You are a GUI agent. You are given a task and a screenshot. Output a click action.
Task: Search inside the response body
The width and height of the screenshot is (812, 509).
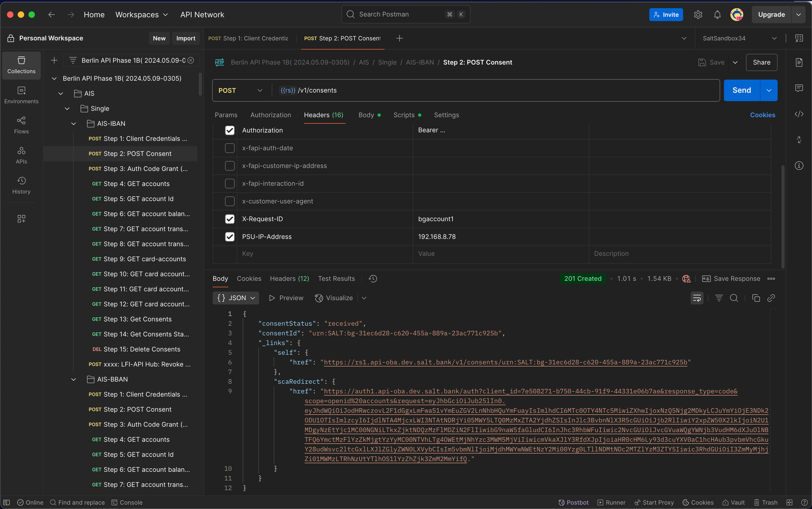point(734,298)
